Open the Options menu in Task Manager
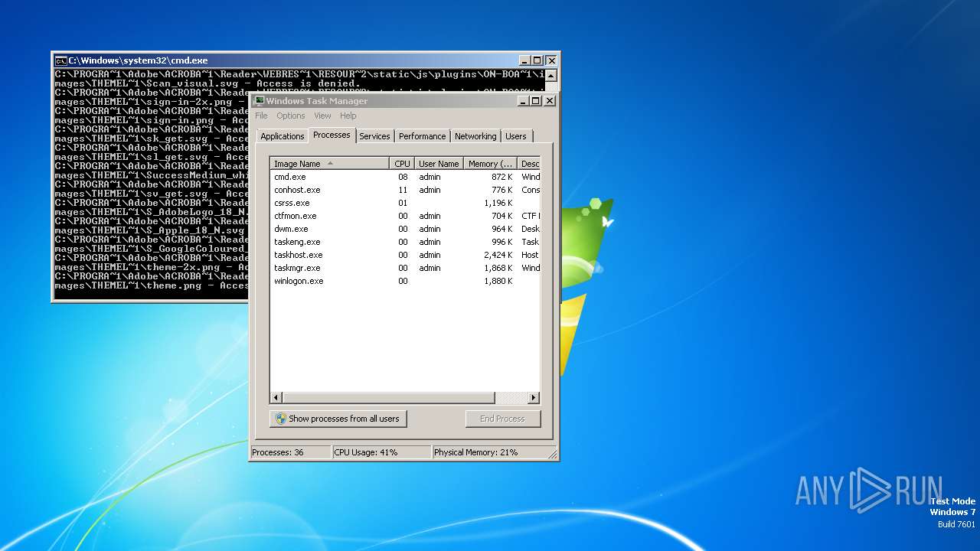 point(290,116)
